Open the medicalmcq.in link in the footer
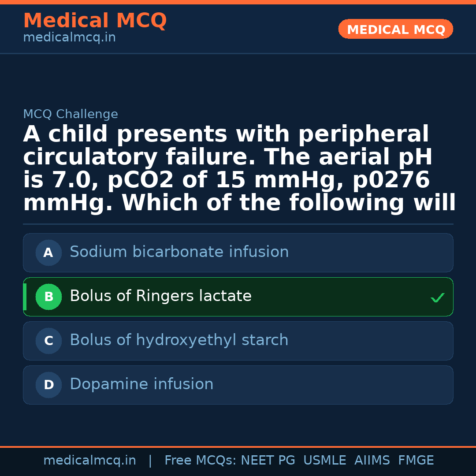The height and width of the screenshot is (476, 476). [89, 461]
